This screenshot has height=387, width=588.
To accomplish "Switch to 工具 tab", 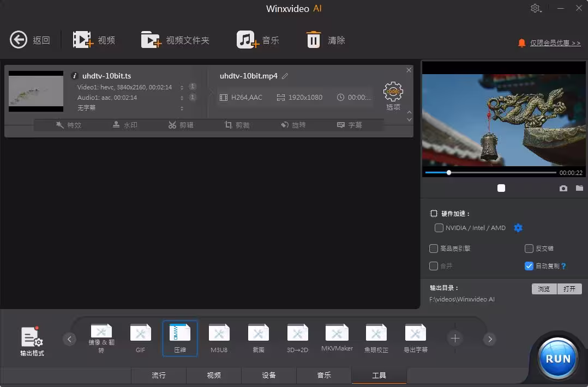I will pos(379,375).
